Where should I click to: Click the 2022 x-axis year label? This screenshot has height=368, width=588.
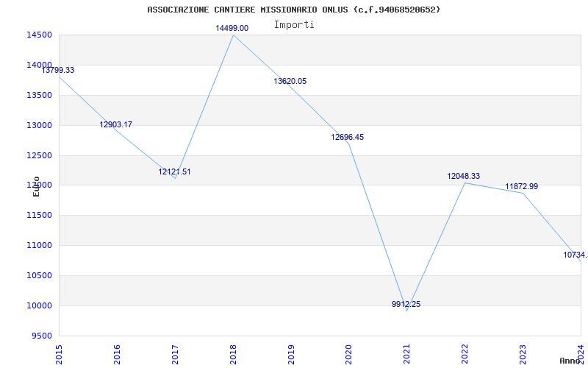[465, 355]
